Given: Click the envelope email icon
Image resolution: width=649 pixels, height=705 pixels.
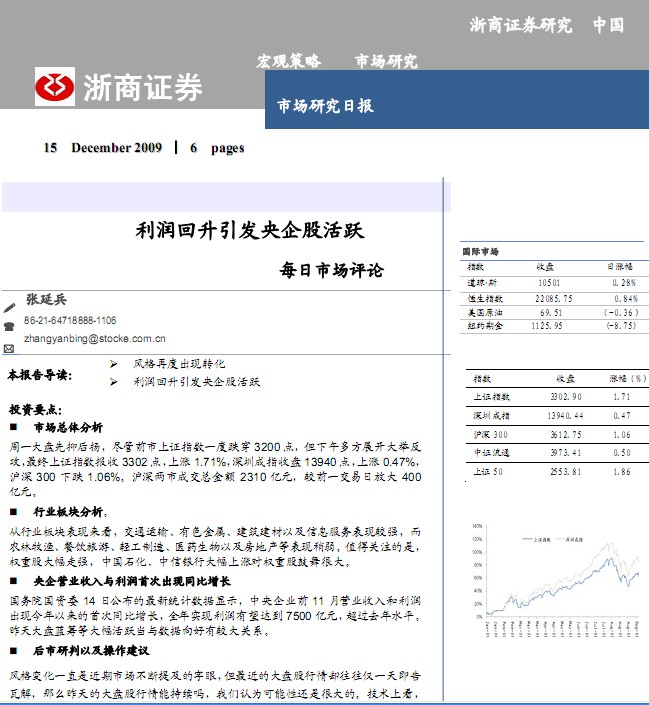Looking at the screenshot, I should (9, 348).
